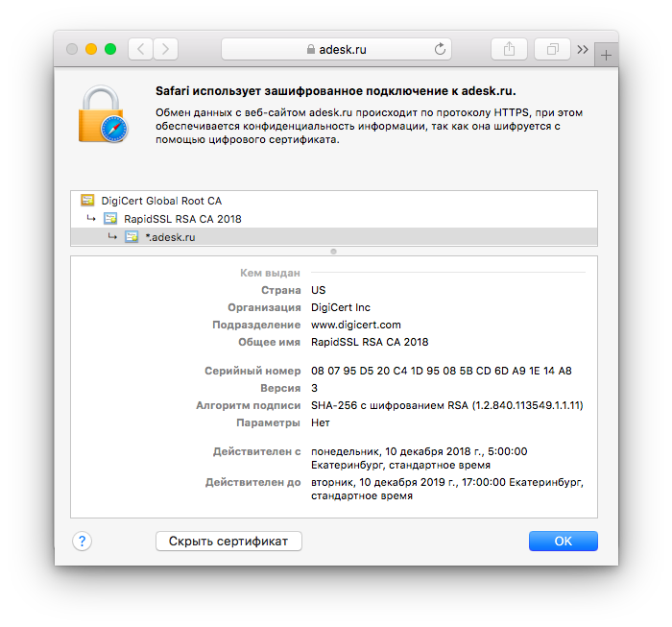Click the SHA-256 signature algorithm value
Viewport: 672px width, 627px height.
pyautogui.click(x=447, y=405)
